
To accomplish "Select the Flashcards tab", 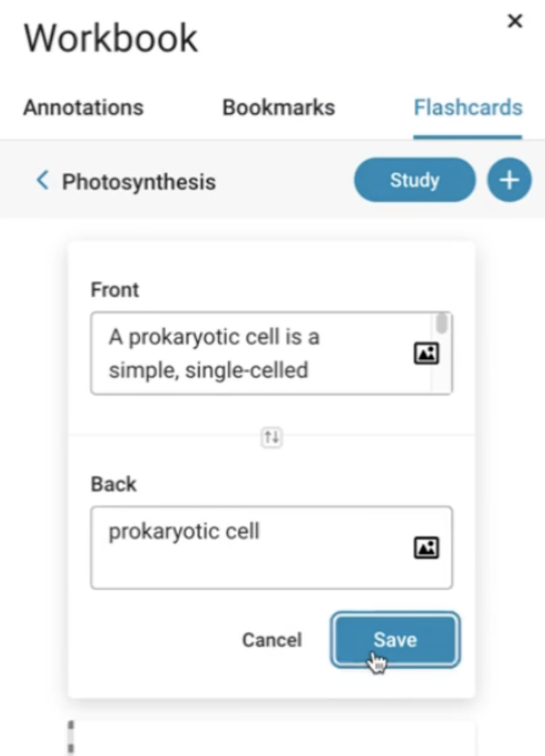I will 468,107.
